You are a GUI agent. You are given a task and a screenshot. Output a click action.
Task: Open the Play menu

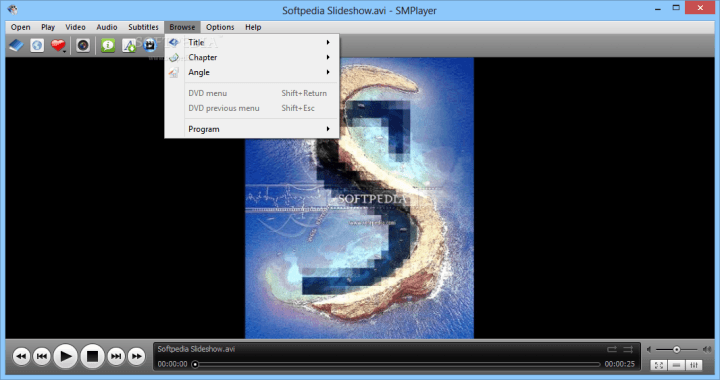pos(48,27)
